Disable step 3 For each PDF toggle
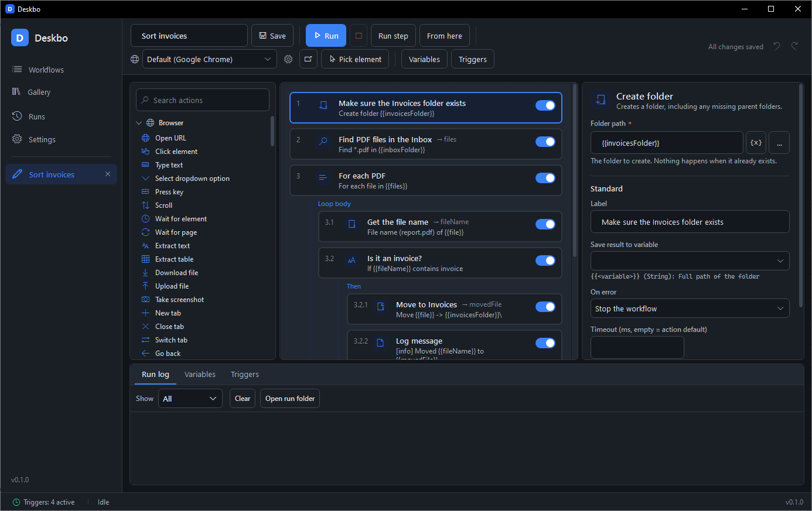The width and height of the screenshot is (812, 511). 545,178
